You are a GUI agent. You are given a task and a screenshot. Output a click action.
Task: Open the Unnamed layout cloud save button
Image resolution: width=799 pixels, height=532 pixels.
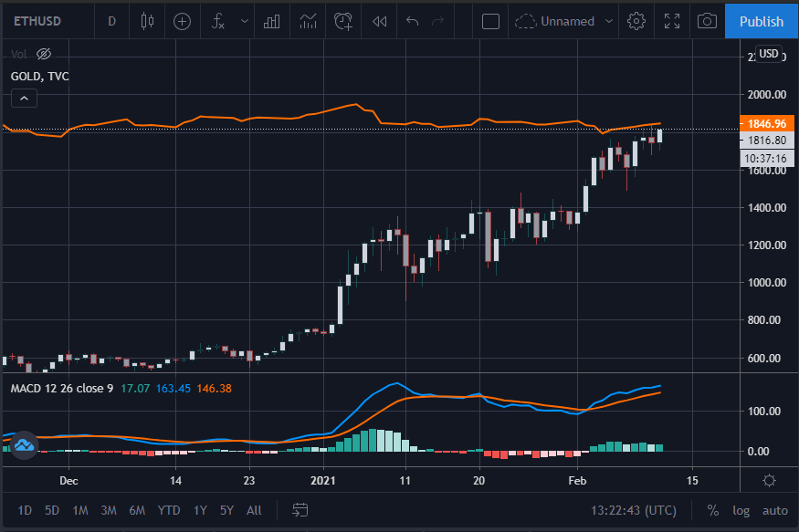pos(555,21)
